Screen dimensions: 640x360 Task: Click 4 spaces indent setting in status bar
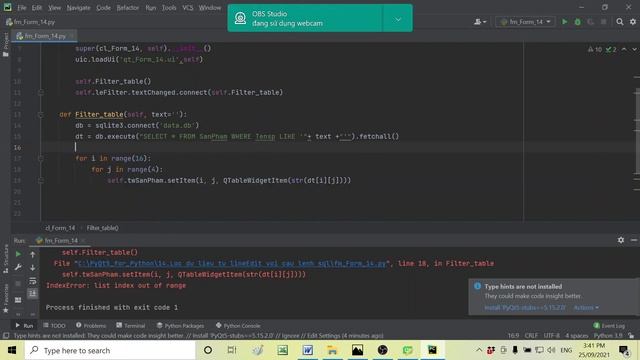coord(577,336)
